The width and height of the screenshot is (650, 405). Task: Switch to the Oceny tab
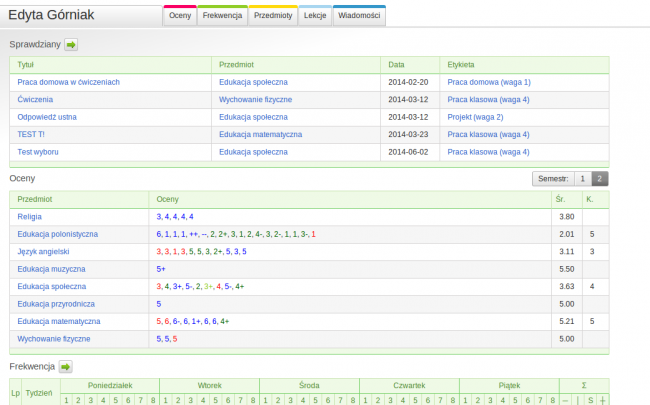[x=180, y=16]
